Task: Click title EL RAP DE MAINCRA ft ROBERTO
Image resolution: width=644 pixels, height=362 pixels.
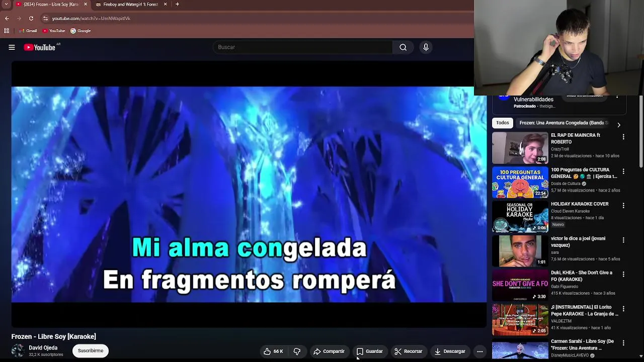Action: [576, 138]
